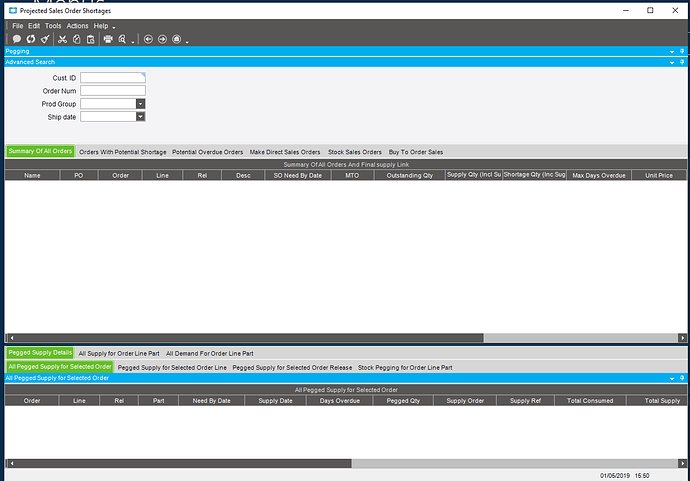Click the Copy toolbar icon
The height and width of the screenshot is (481, 690).
77,39
